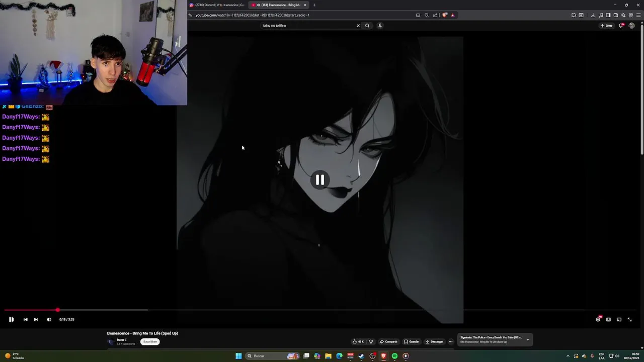Viewport: 644px width, 362px height.
Task: Open the zoom magnifier in the address bar
Action: (x=427, y=15)
